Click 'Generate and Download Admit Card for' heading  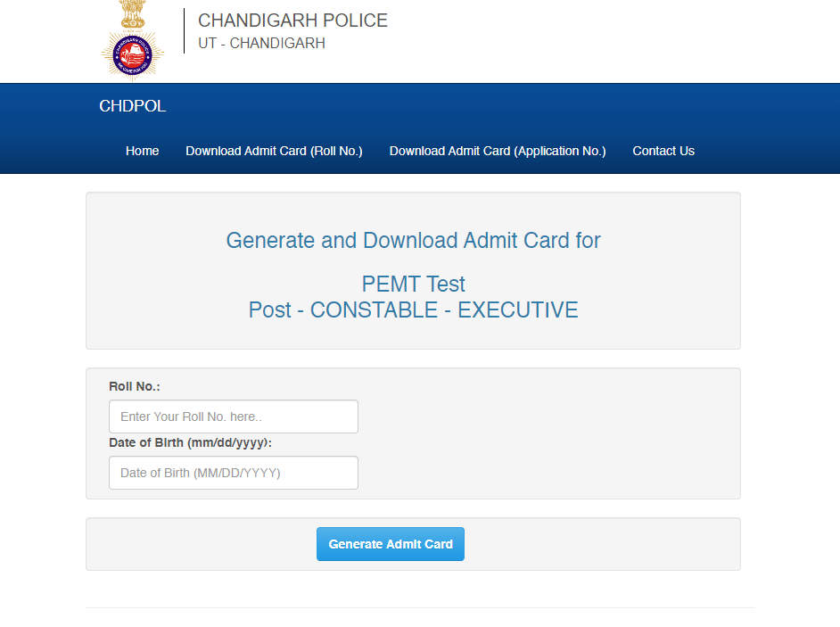[413, 240]
